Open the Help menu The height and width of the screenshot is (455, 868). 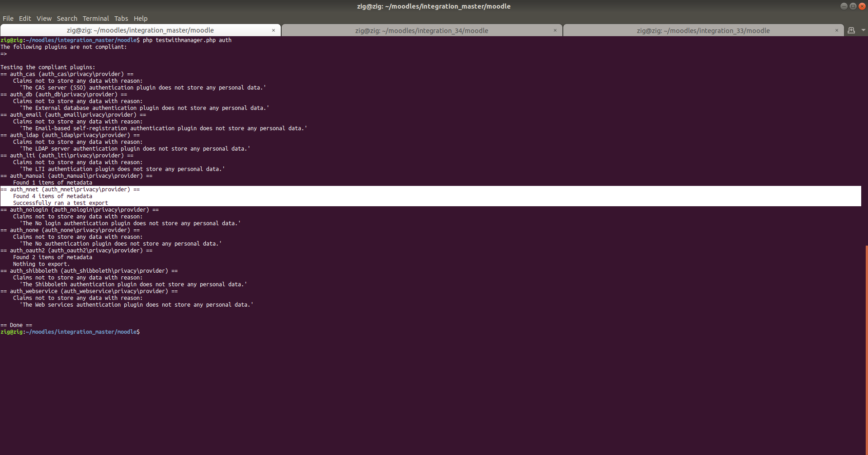tap(141, 19)
